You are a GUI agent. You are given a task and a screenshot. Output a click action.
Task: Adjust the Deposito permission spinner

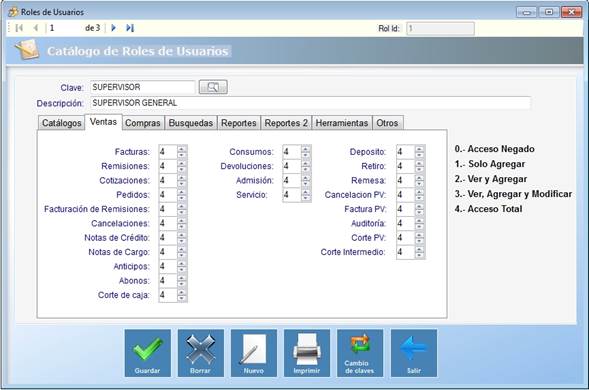click(x=411, y=152)
